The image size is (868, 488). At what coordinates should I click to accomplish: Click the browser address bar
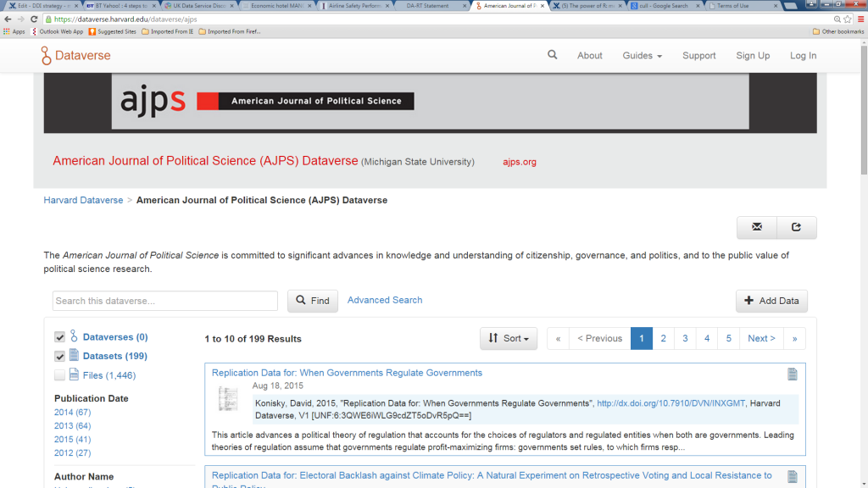pos(437,19)
